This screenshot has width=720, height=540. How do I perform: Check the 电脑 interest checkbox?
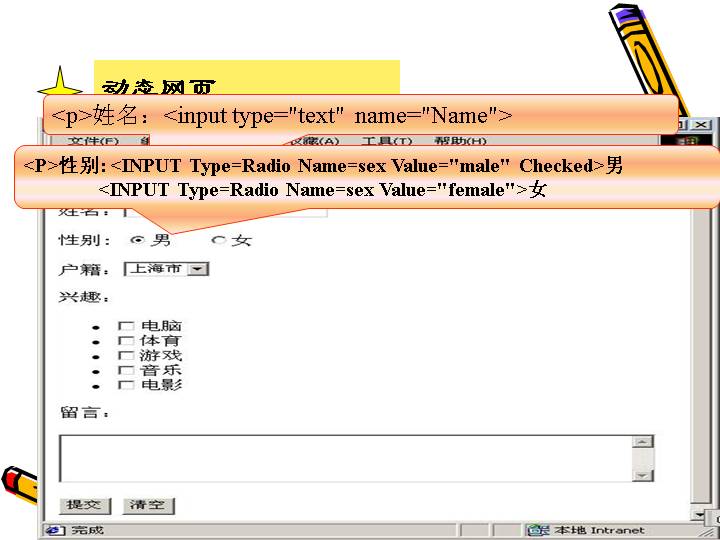[x=125, y=326]
